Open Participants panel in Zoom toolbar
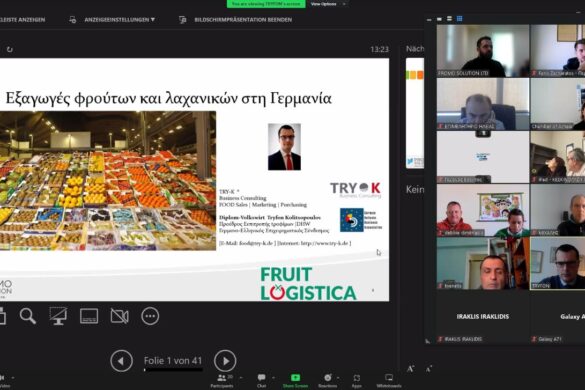585x390 pixels. [x=222, y=381]
